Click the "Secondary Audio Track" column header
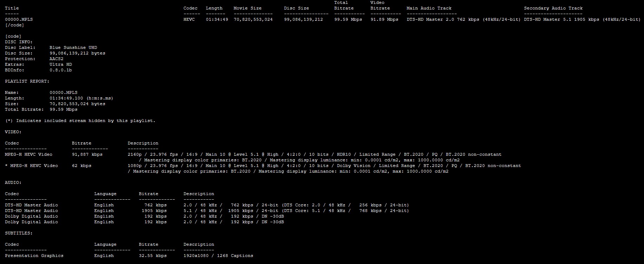644x264 pixels. pyautogui.click(x=553, y=8)
